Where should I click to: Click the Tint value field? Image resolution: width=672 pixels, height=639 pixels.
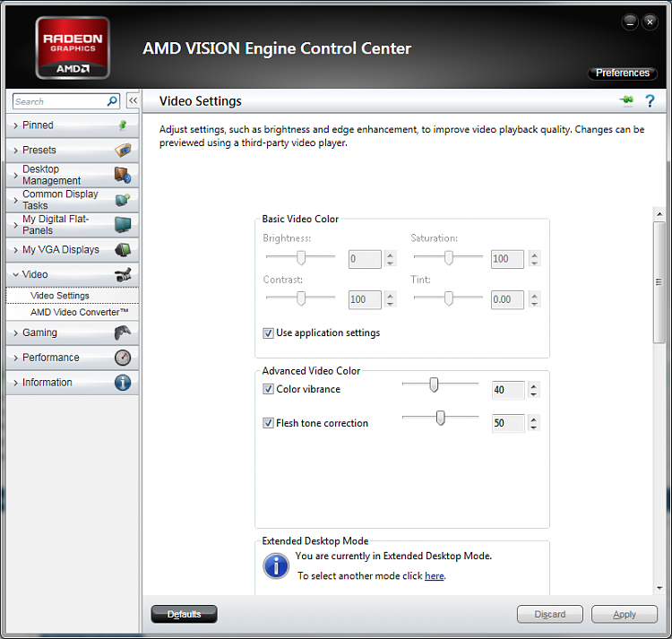pyautogui.click(x=507, y=299)
